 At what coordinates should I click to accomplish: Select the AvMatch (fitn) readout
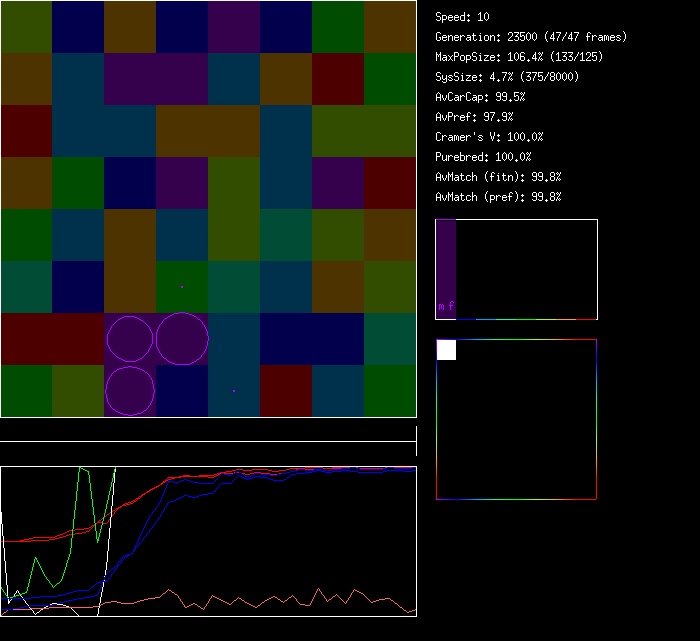(498, 177)
